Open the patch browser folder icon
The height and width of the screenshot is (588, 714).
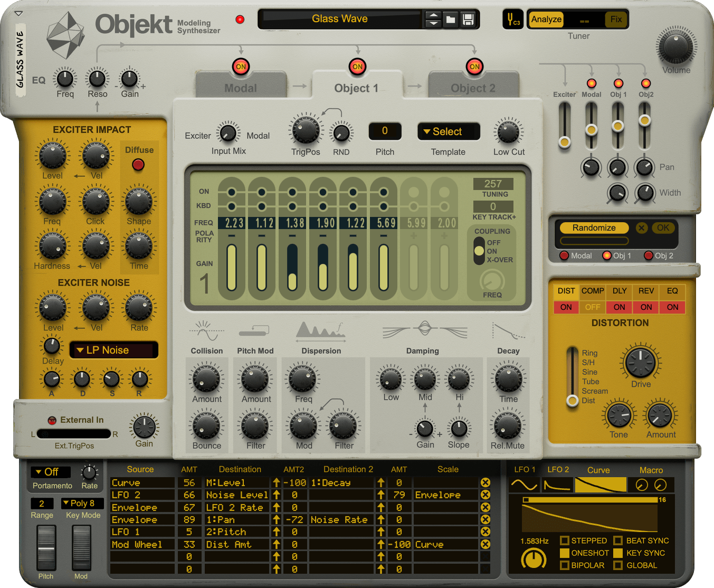(451, 20)
